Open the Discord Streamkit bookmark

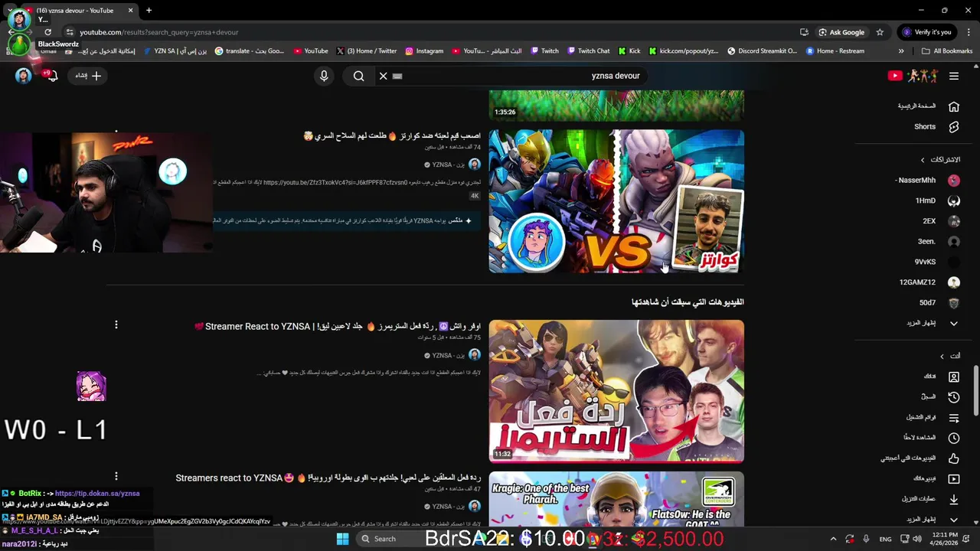(762, 51)
